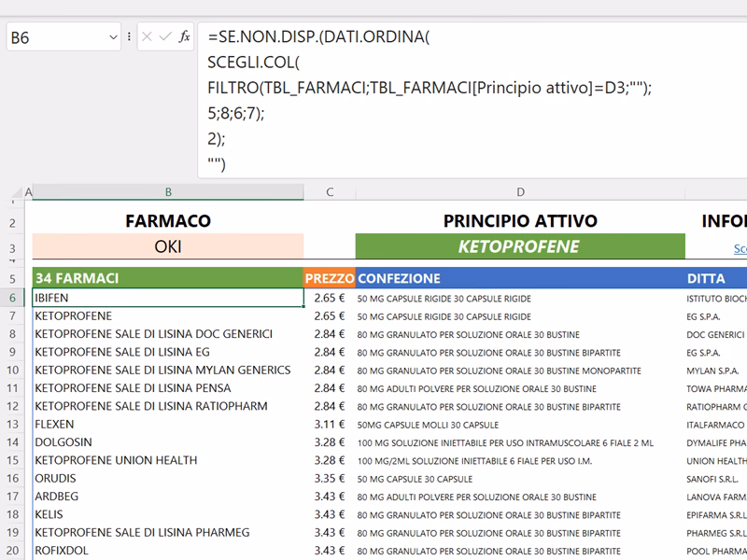Select the DOLGOSIN cell
The image size is (747, 560).
coord(168,442)
